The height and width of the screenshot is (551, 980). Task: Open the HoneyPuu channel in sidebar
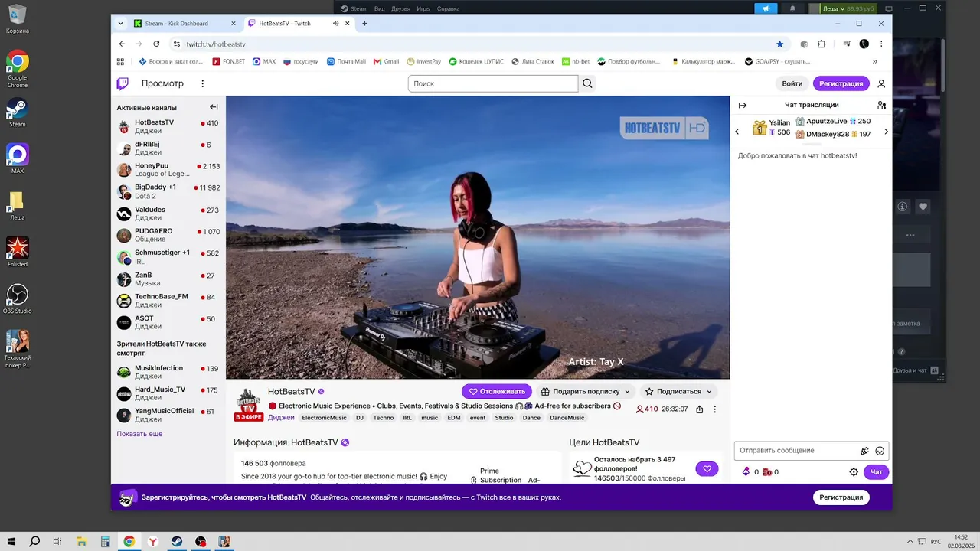(x=168, y=170)
